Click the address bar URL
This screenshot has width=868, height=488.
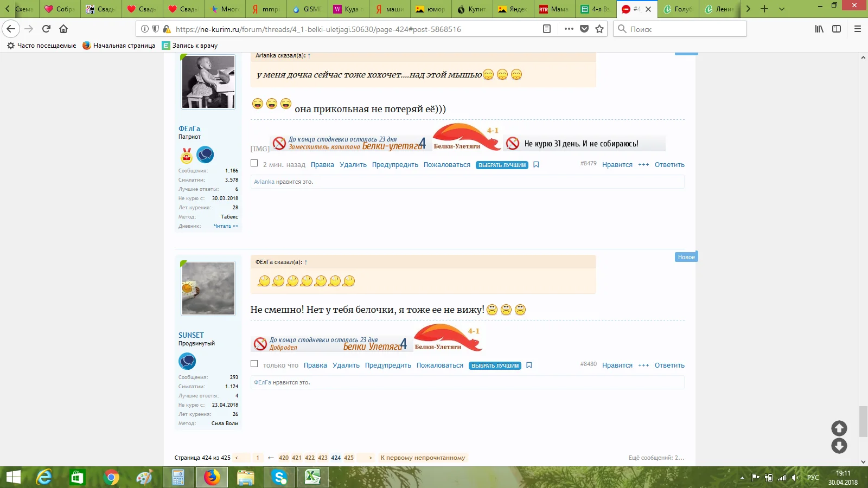coord(318,29)
